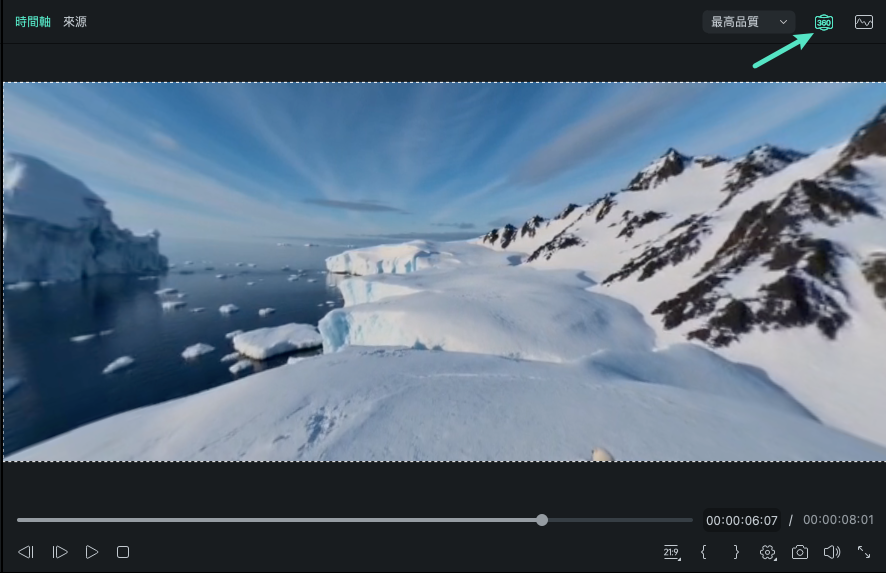Step back one frame
Screen dimensions: 886x573
click(x=26, y=552)
